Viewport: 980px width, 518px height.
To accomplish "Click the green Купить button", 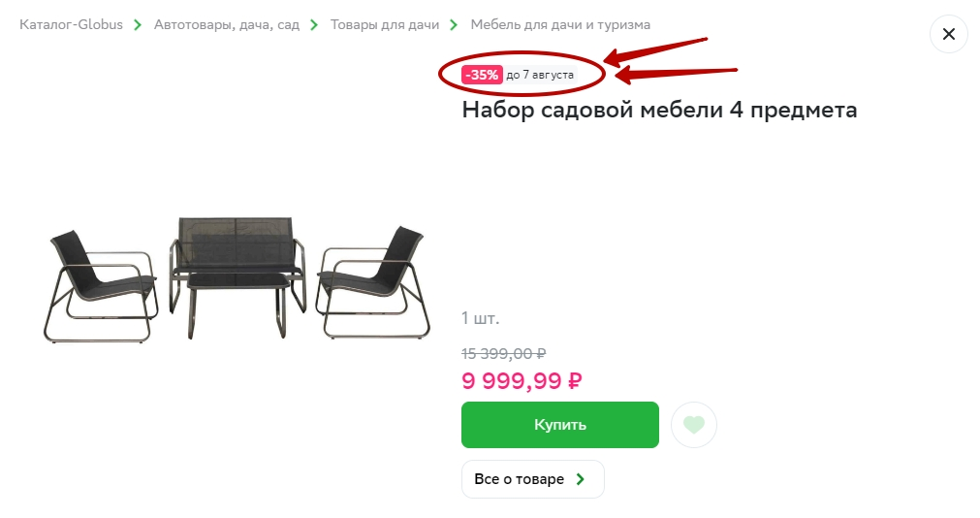I will [x=560, y=425].
